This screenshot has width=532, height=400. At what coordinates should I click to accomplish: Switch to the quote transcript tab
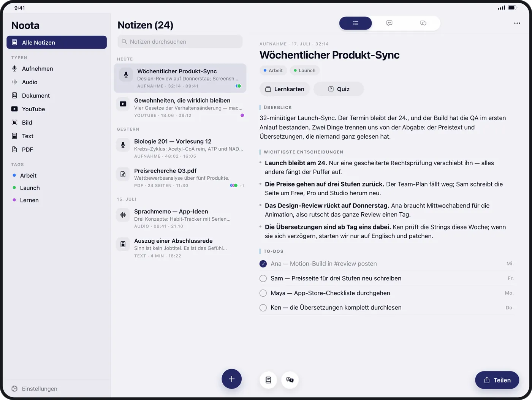coord(389,23)
